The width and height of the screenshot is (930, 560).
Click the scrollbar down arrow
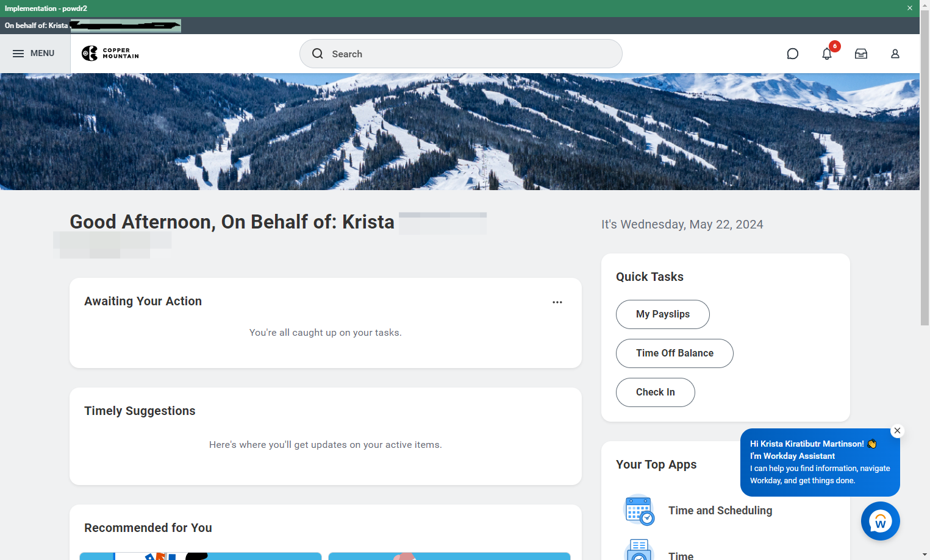pos(925,555)
